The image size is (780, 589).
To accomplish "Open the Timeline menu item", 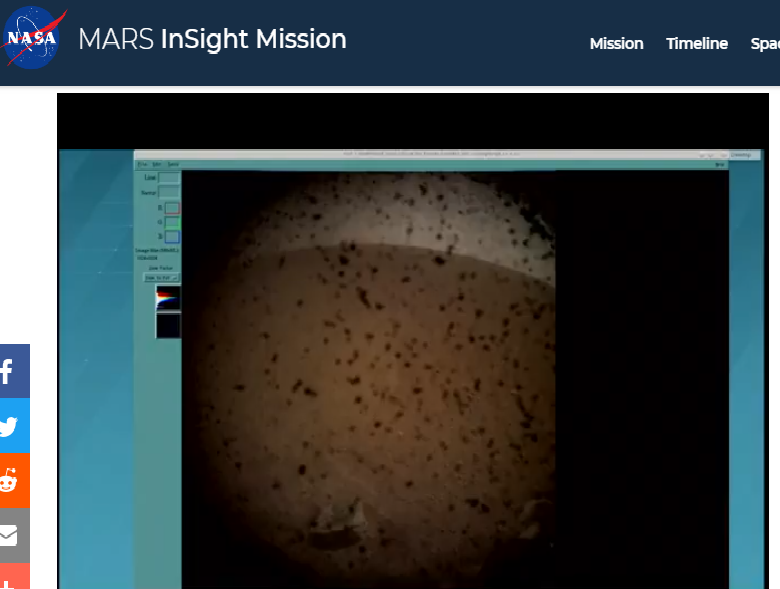I will point(697,43).
